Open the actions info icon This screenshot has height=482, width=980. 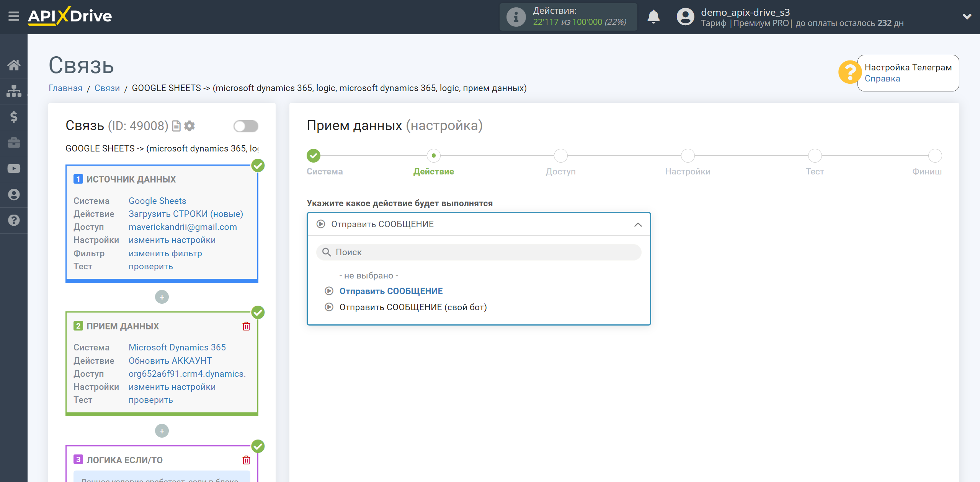(x=516, y=17)
